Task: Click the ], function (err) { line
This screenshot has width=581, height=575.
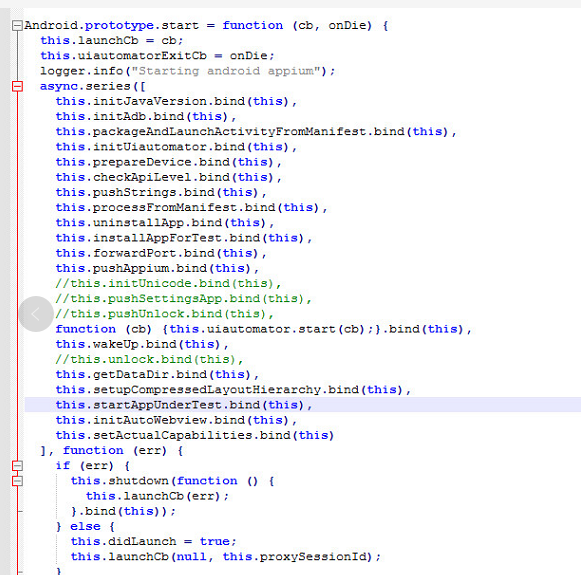Action: click(112, 451)
